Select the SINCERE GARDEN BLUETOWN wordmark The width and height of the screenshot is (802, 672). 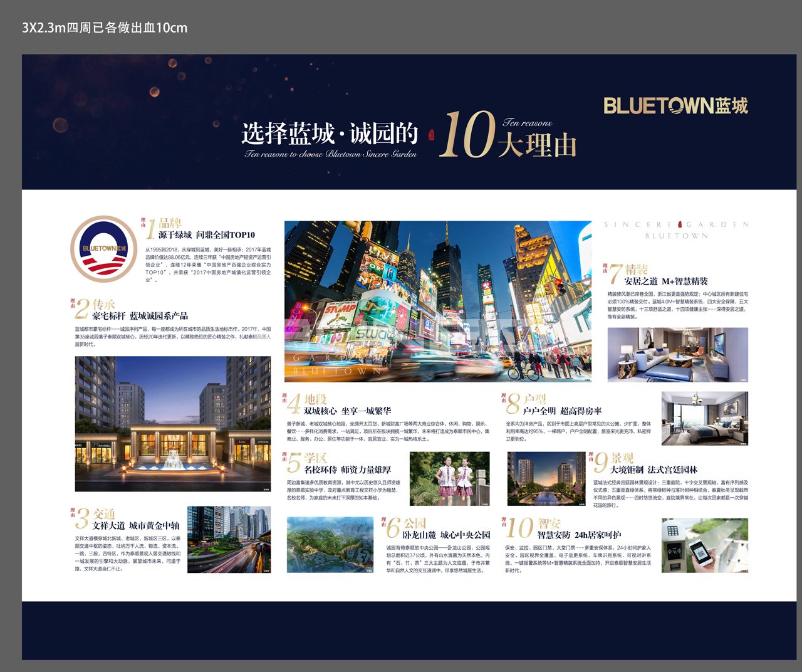(x=677, y=229)
